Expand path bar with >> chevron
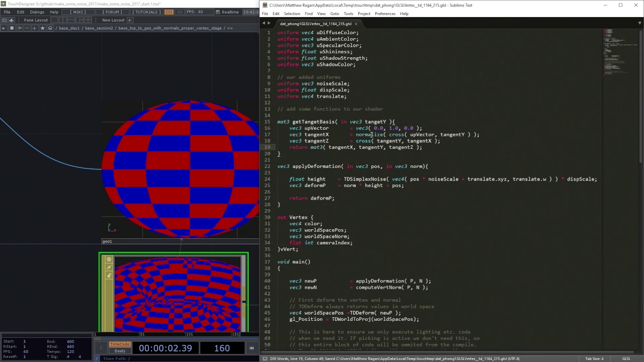644x362 pixels. pos(230,28)
